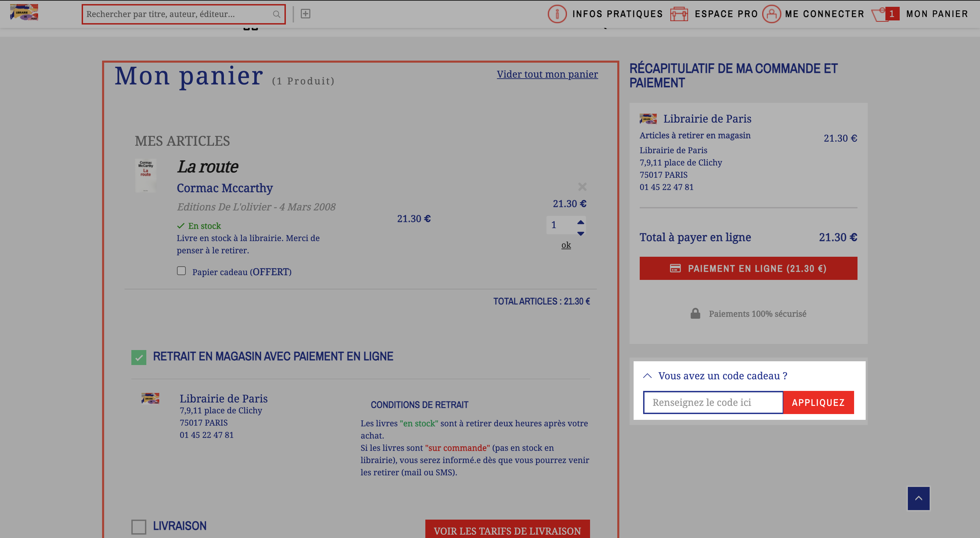Open the basket icon with item count

click(885, 14)
